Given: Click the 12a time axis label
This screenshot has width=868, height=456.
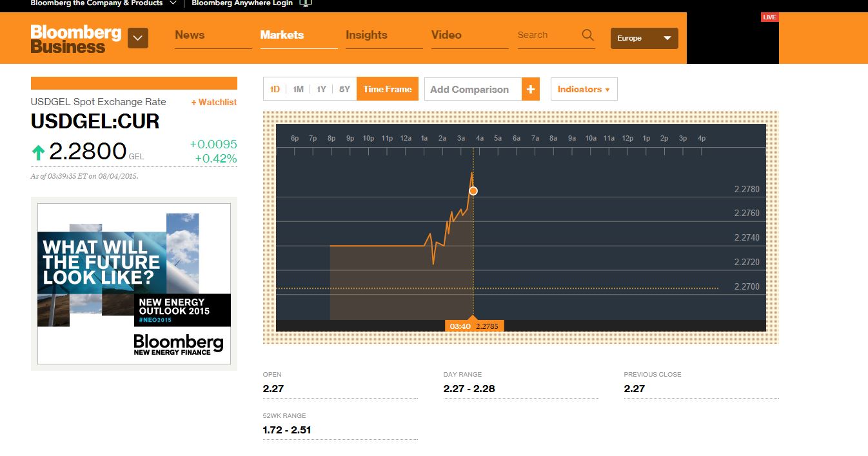Looking at the screenshot, I should [x=406, y=139].
